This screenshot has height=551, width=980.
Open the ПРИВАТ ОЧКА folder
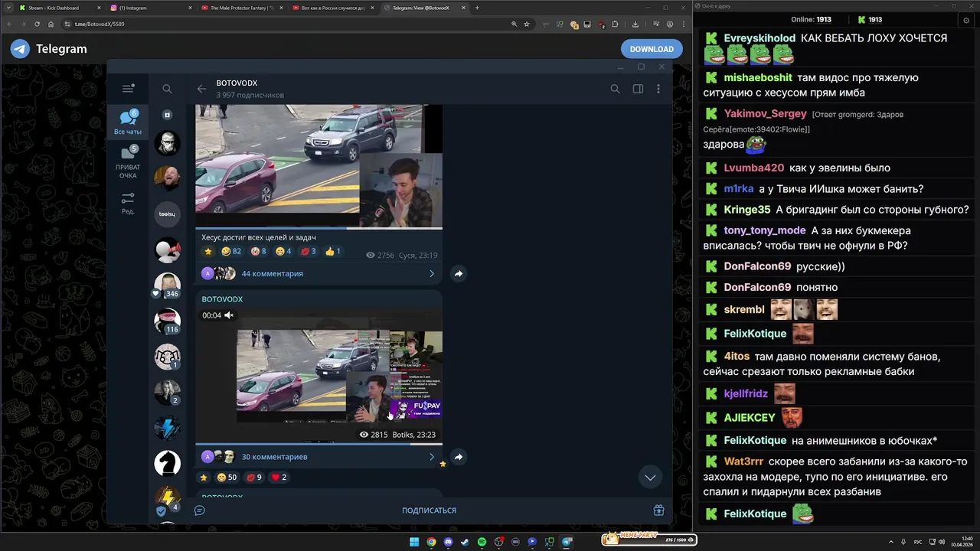[x=128, y=162]
